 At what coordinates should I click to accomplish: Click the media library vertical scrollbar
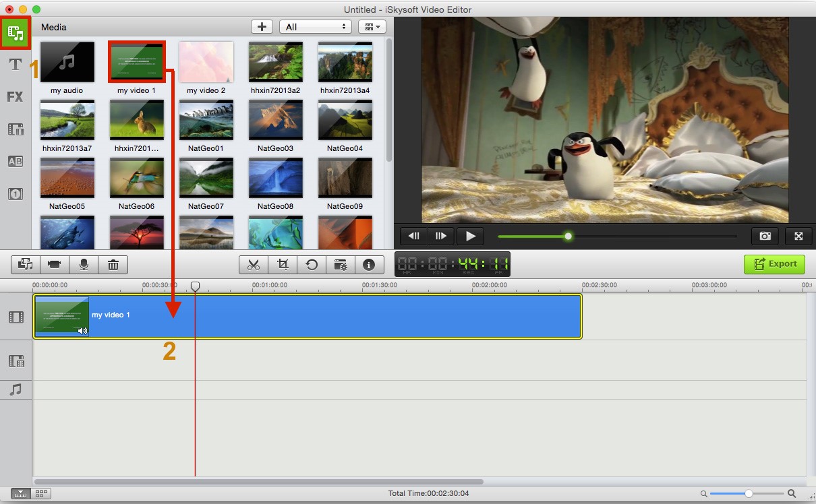click(x=389, y=99)
